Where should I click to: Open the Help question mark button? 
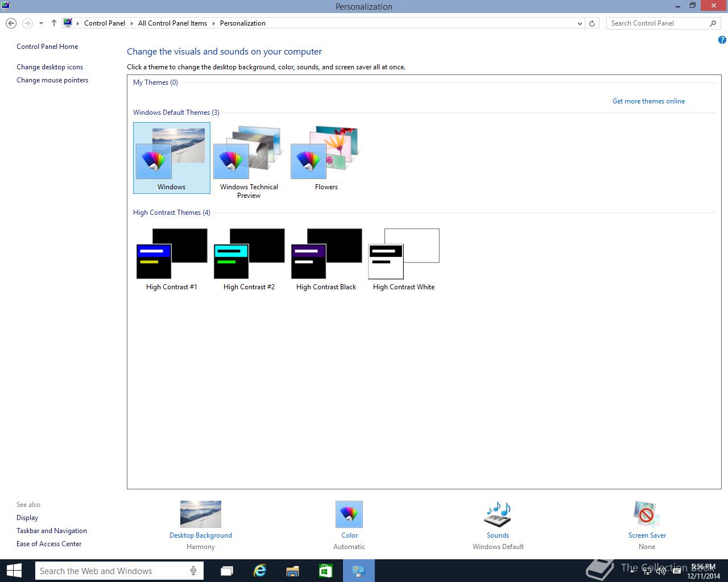(x=722, y=40)
